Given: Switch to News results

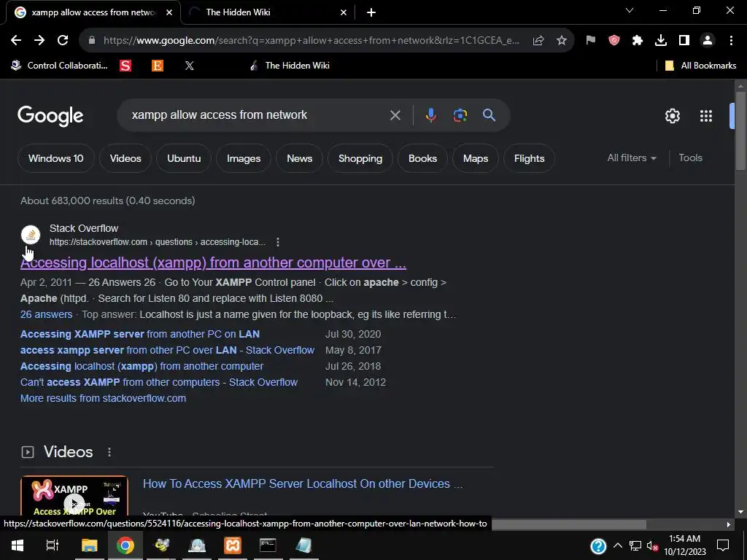Looking at the screenshot, I should point(299,158).
